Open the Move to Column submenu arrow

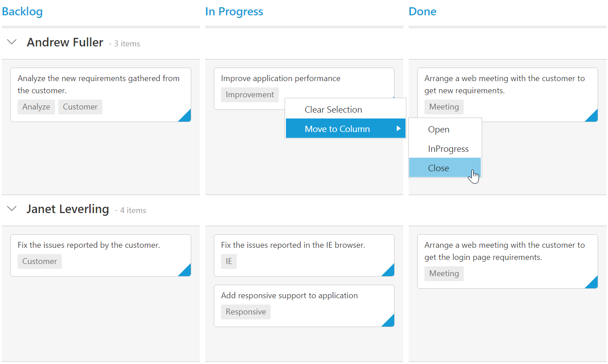[x=398, y=129]
